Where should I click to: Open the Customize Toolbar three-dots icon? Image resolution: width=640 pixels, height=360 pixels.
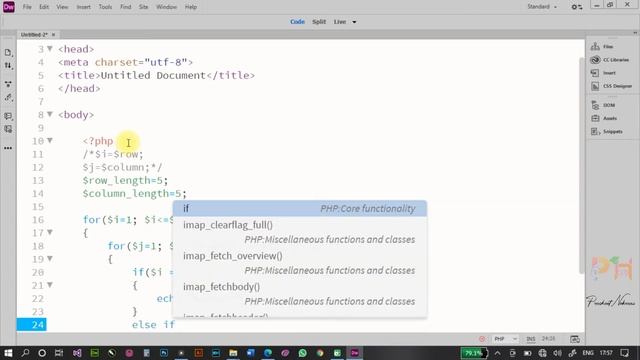tap(8, 148)
